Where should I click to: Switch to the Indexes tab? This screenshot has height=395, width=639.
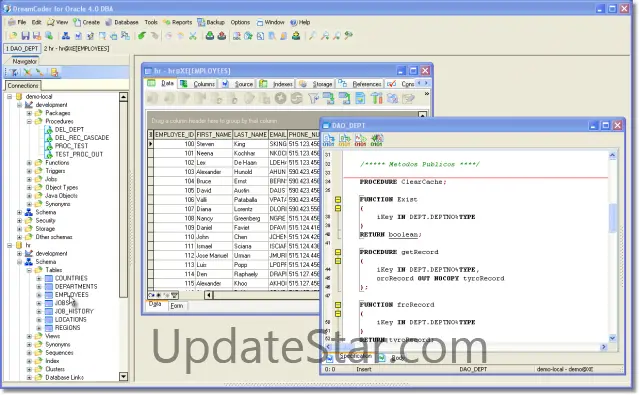click(x=277, y=84)
